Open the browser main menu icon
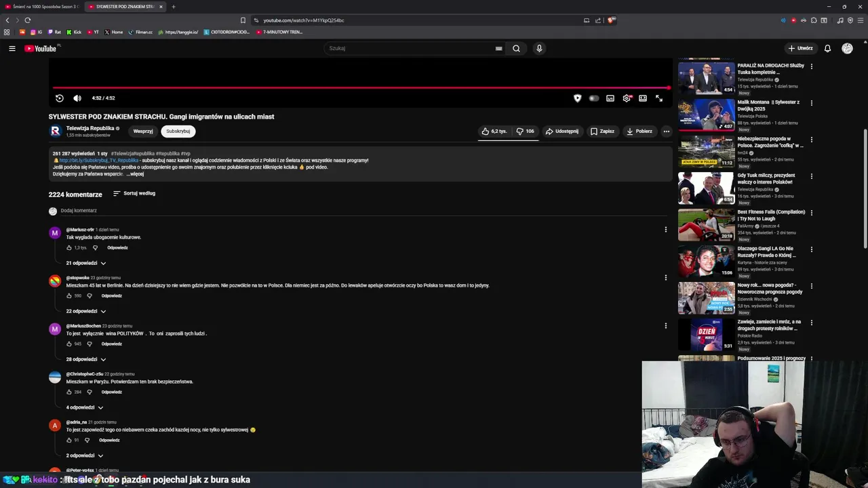 pos(860,20)
